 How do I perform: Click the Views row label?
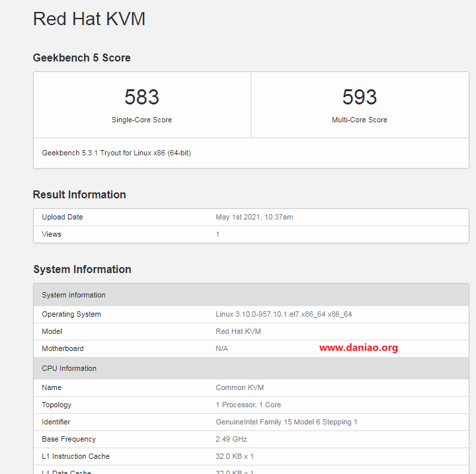pyautogui.click(x=52, y=234)
